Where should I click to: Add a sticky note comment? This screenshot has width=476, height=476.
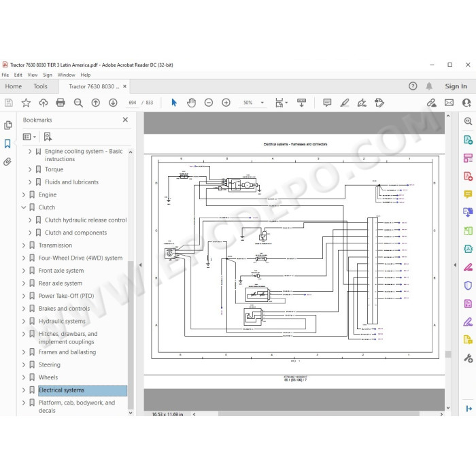(x=327, y=103)
